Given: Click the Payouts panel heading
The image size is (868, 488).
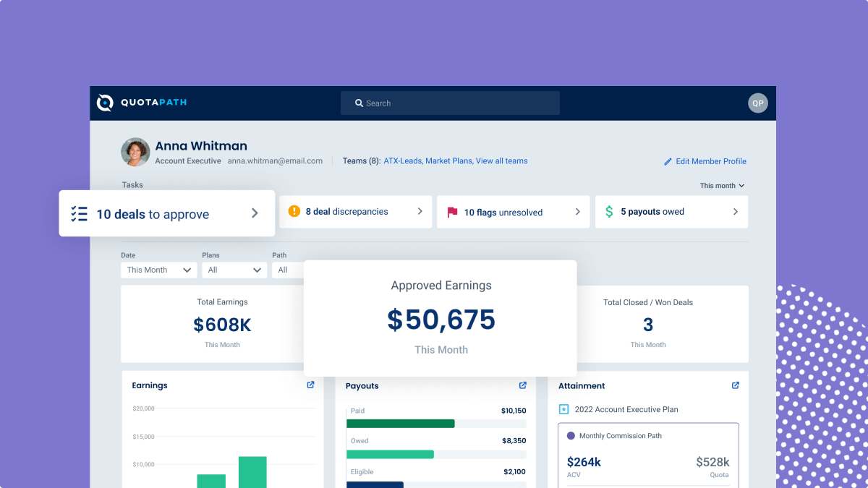Looking at the screenshot, I should click(362, 386).
